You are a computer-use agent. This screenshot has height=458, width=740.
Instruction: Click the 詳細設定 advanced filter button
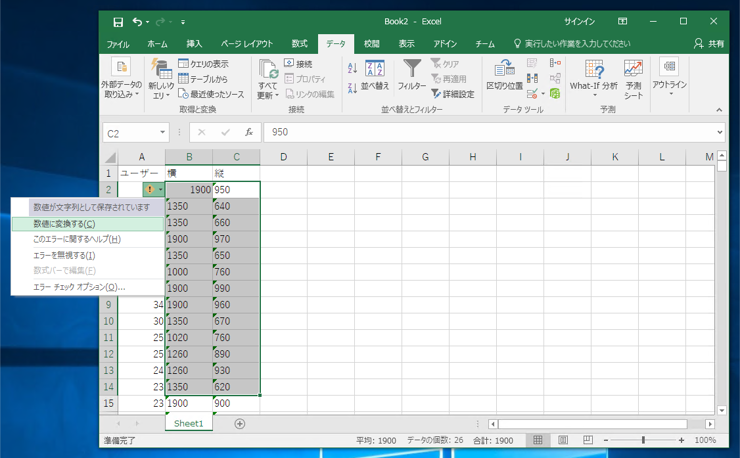pyautogui.click(x=453, y=94)
